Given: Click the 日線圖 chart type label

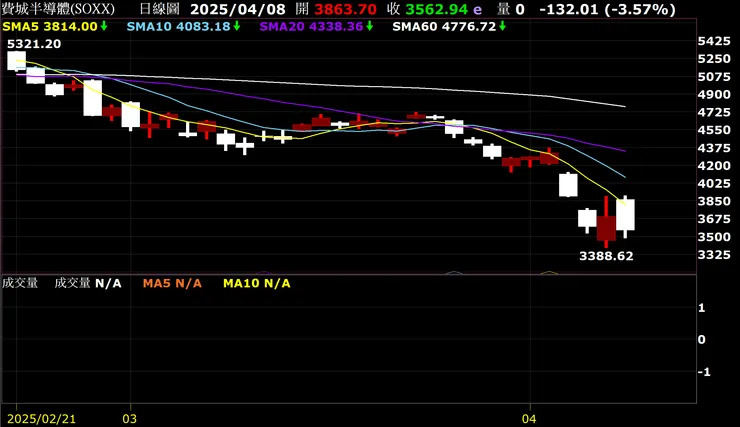Looking at the screenshot, I should [160, 9].
